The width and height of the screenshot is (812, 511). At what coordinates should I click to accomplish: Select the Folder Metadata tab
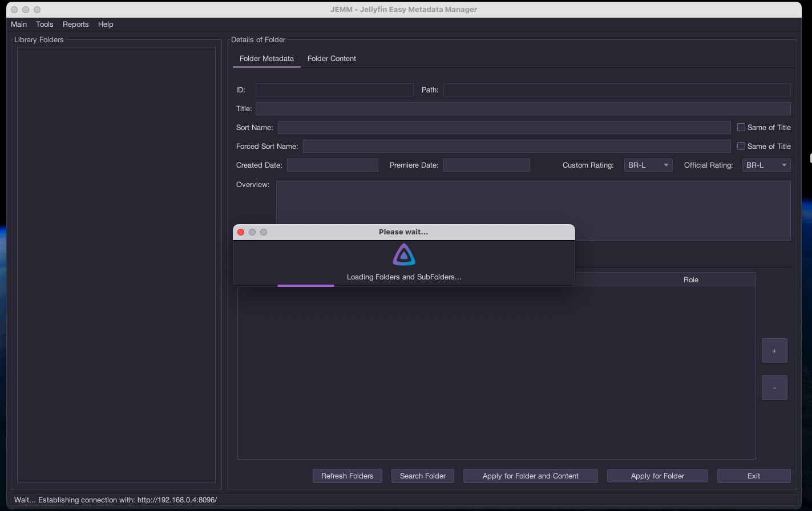click(266, 58)
